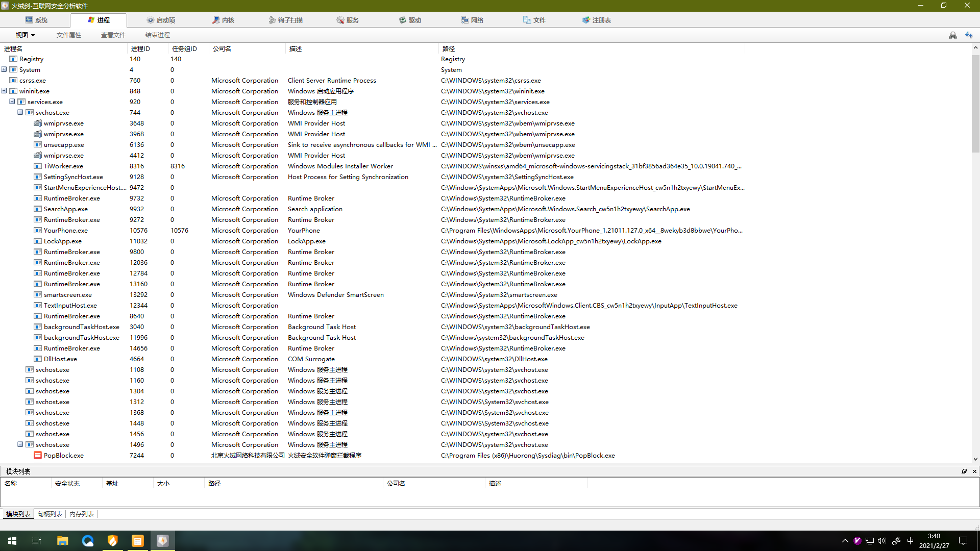Viewport: 980px width, 551px height.
Task: Switch to the 启动项 tab
Action: click(161, 20)
